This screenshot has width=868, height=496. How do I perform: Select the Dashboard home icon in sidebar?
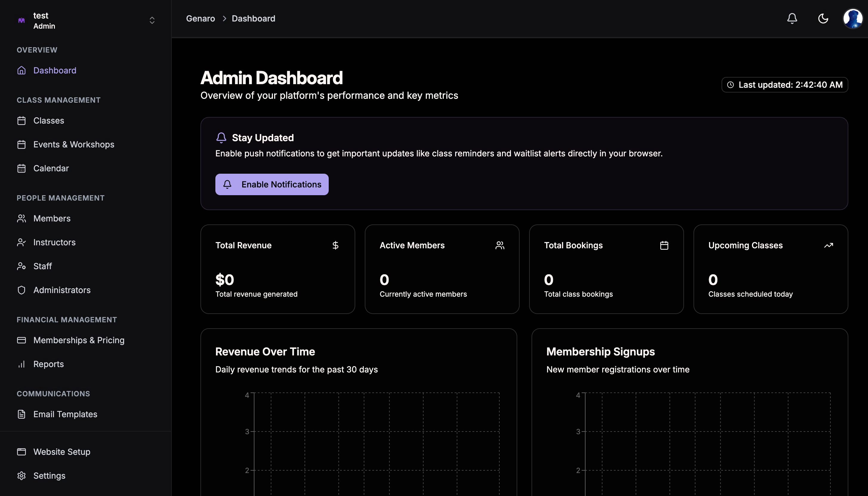pos(21,70)
